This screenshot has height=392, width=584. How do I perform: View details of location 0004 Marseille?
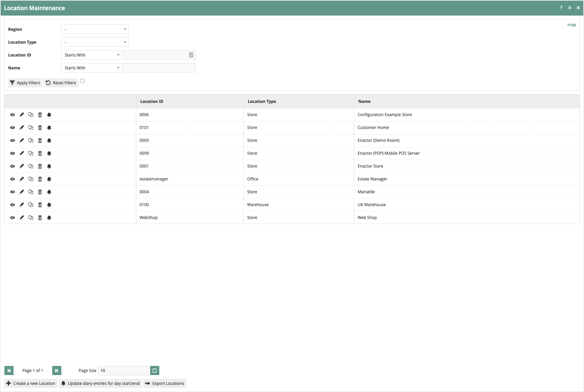point(13,192)
